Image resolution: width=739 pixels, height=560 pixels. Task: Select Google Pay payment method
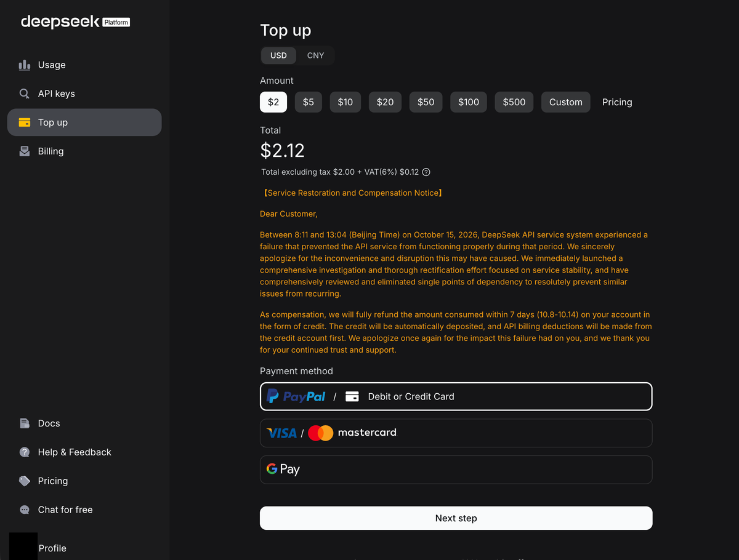[x=456, y=470]
